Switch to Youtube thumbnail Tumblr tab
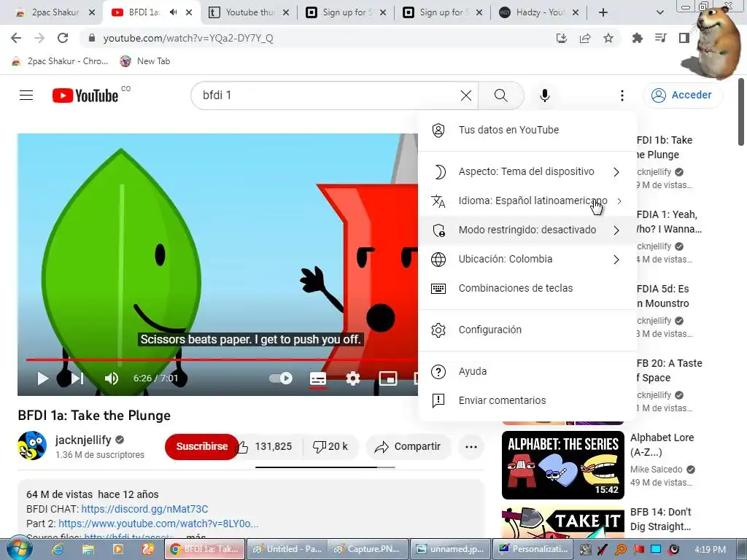This screenshot has width=747, height=560. click(x=249, y=12)
